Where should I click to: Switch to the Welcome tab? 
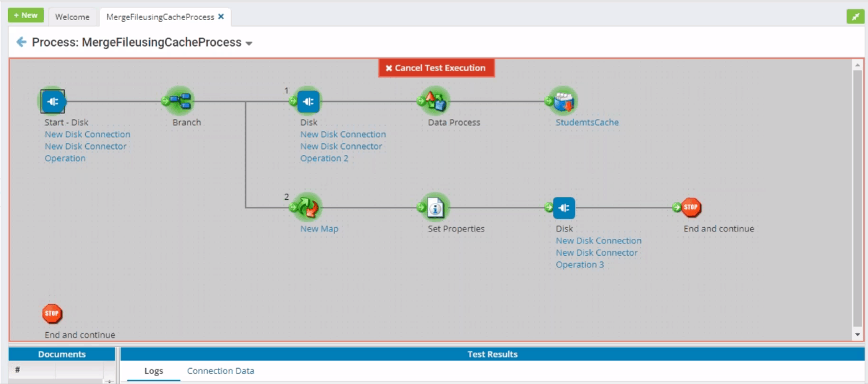[x=73, y=17]
